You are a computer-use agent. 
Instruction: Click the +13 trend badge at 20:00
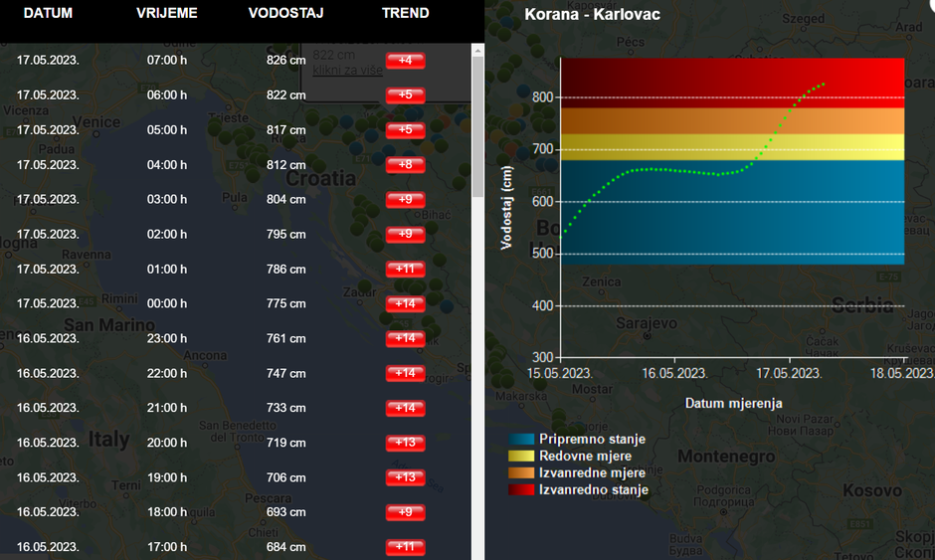(405, 443)
